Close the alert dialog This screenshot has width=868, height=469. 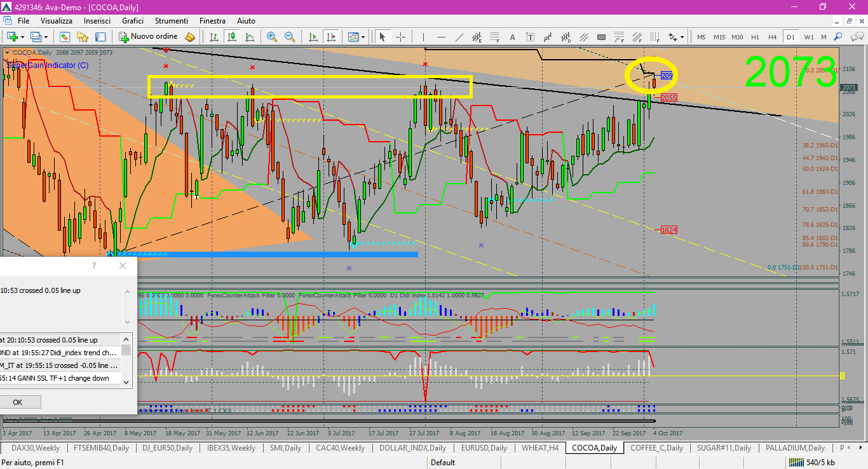coord(123,266)
